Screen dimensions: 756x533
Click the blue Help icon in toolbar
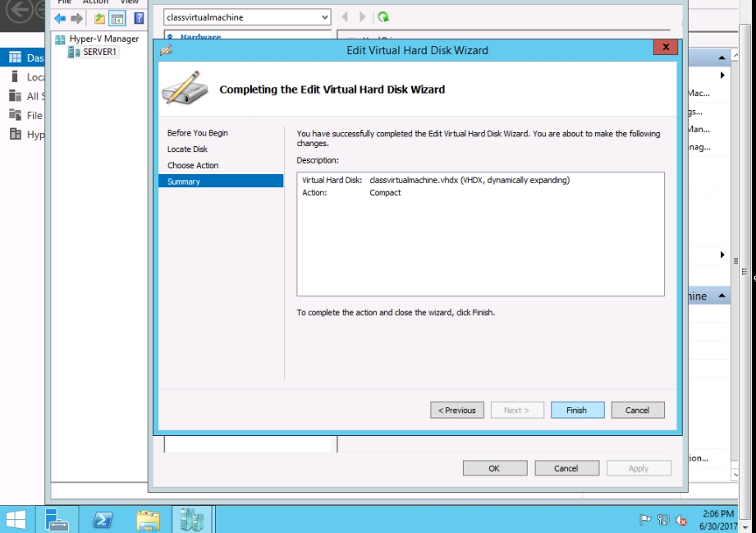tap(139, 18)
